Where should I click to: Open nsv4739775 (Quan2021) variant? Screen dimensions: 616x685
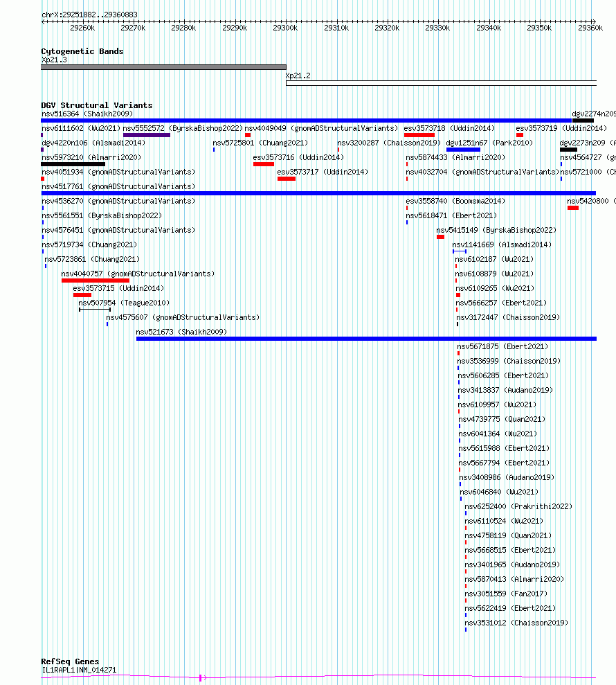pos(502,419)
